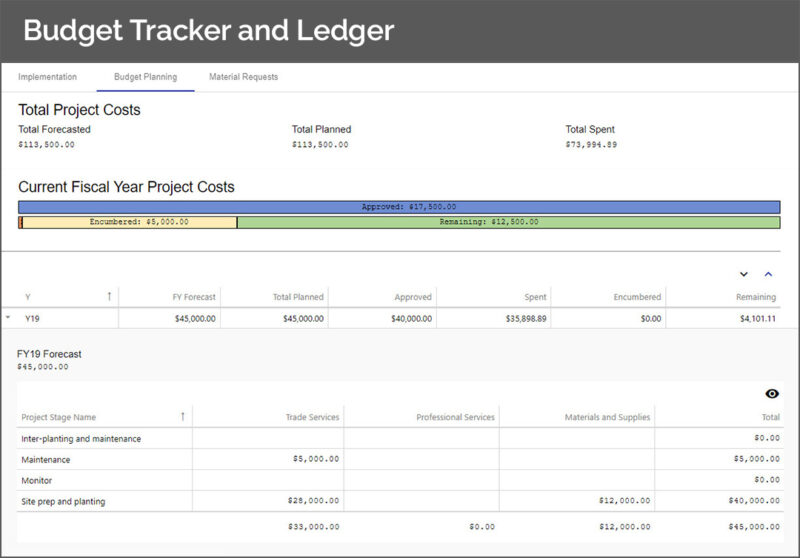Click the collapse-all up chevron
800x558 pixels.
[x=769, y=274]
